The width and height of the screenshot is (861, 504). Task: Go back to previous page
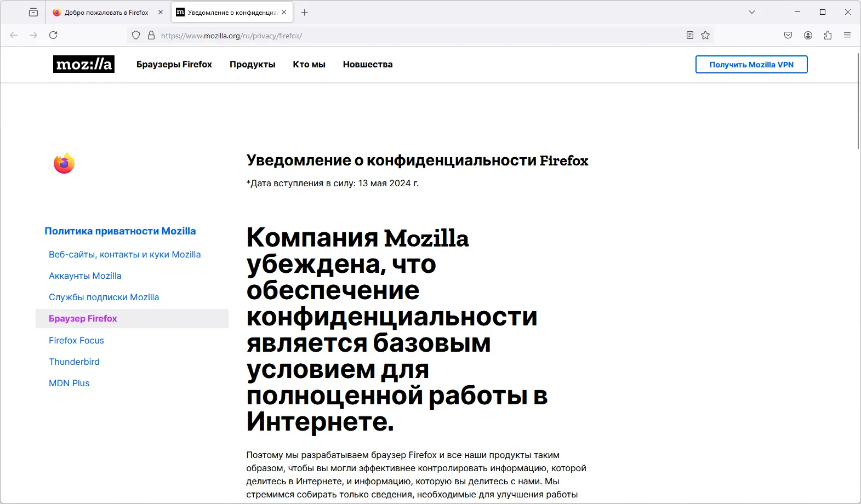click(x=14, y=35)
